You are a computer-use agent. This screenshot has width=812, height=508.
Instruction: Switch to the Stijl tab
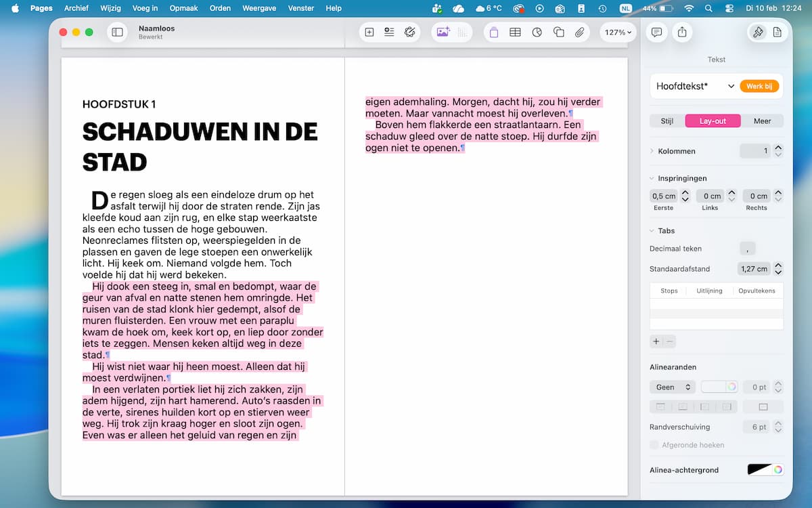pos(667,121)
